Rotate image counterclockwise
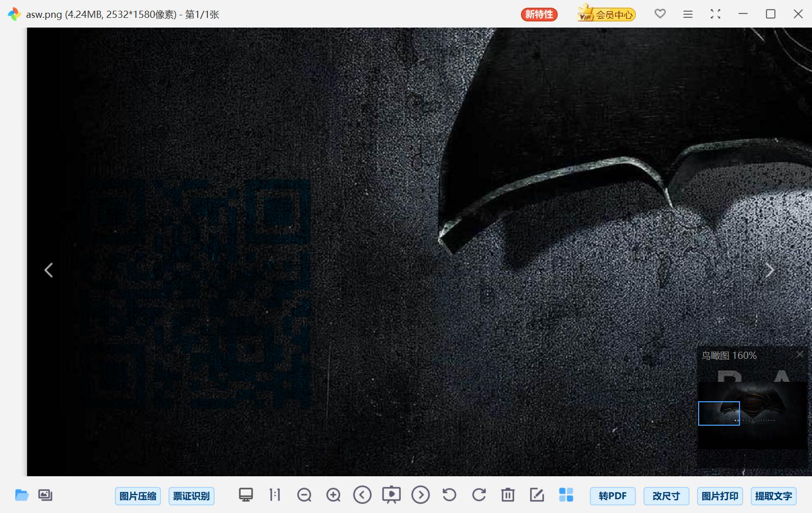Viewport: 812px width, 513px height. 449,495
